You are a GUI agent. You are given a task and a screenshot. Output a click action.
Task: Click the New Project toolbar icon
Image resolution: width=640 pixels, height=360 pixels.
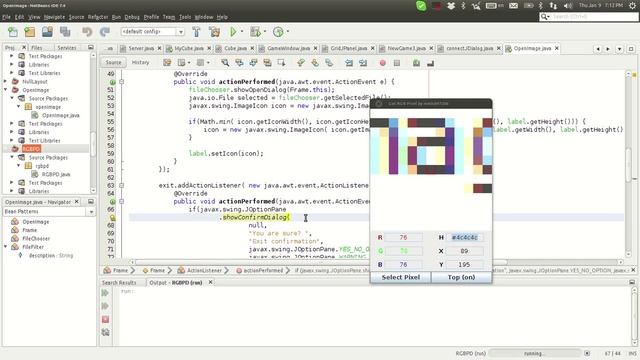[x=30, y=32]
